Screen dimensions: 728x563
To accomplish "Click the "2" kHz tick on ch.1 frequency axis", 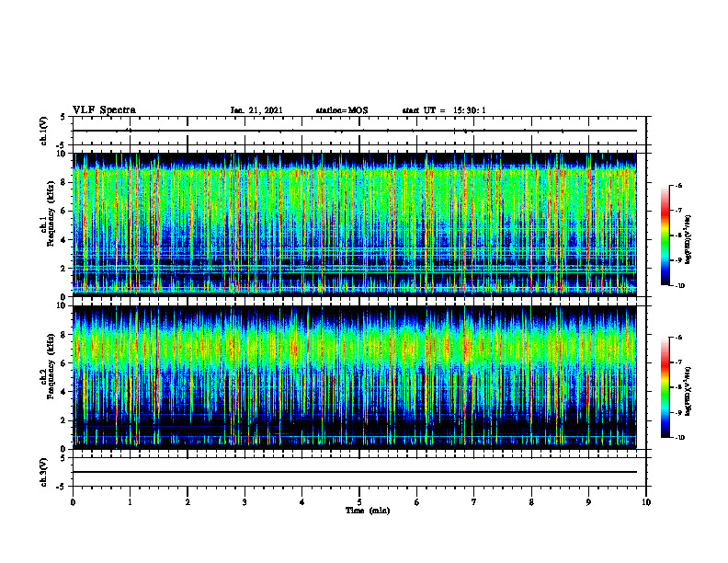I will (64, 269).
